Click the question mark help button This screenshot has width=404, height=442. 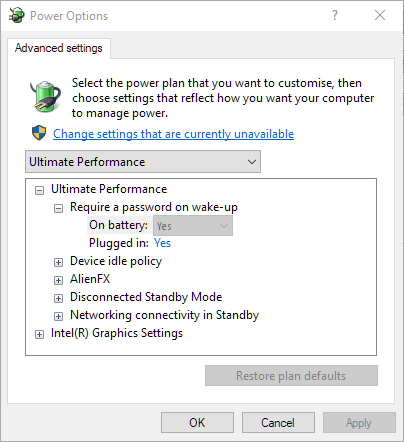coord(335,15)
